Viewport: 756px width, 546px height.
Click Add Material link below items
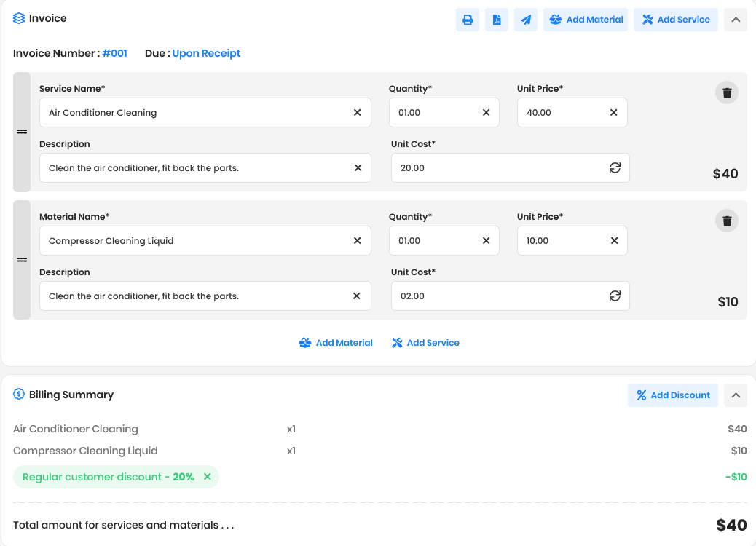pos(336,343)
